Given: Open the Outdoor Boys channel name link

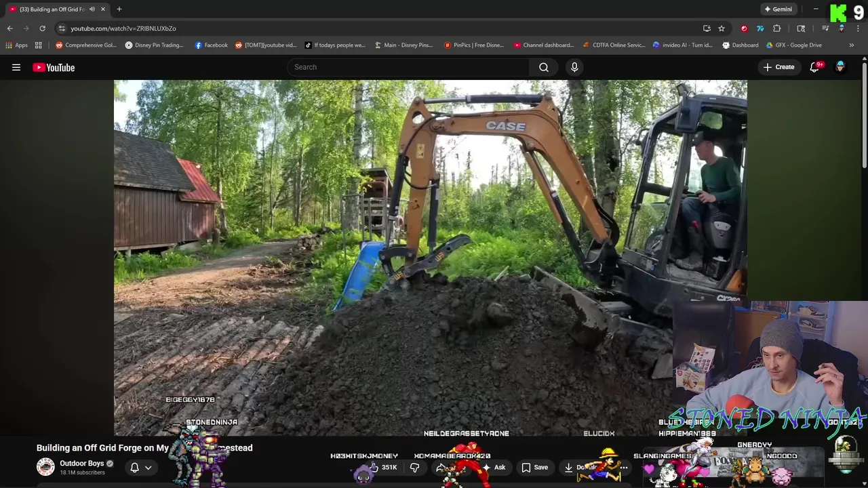Looking at the screenshot, I should click(x=81, y=464).
